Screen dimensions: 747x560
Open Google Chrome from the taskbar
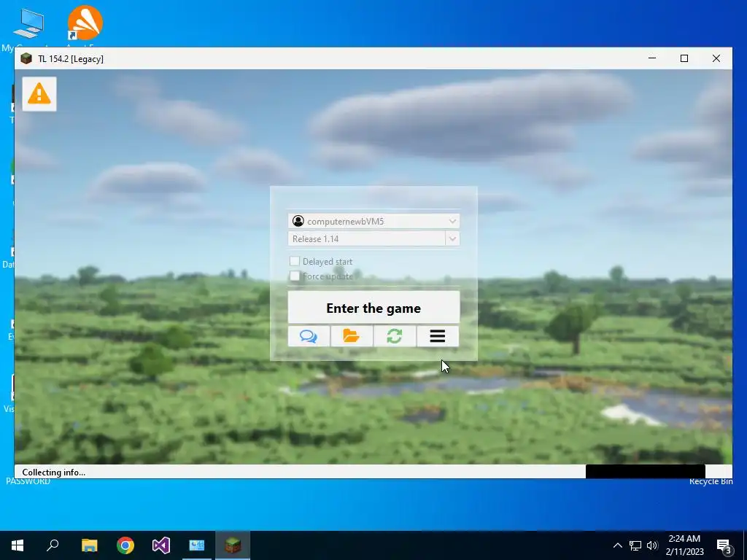click(125, 545)
